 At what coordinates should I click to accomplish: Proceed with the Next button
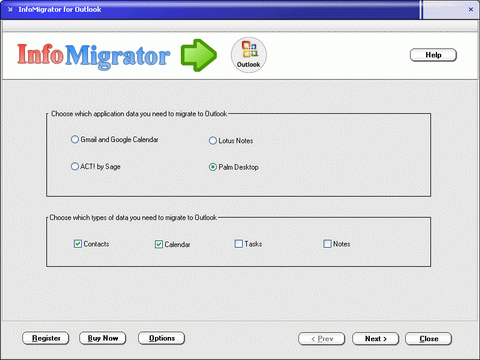pyautogui.click(x=376, y=339)
